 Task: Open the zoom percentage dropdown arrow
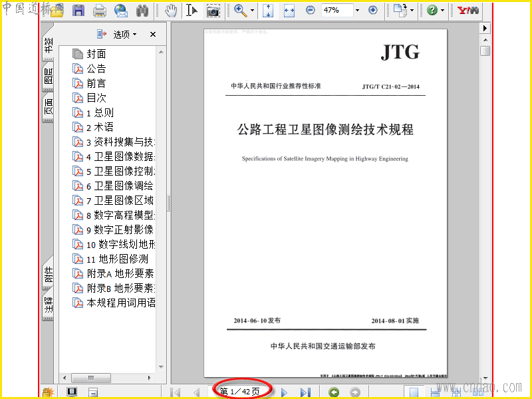[357, 10]
